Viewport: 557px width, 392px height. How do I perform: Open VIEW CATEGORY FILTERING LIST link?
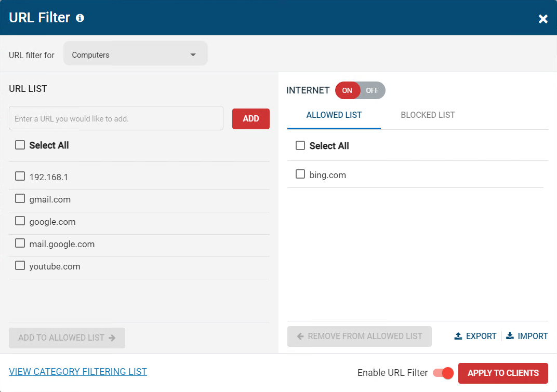click(78, 371)
